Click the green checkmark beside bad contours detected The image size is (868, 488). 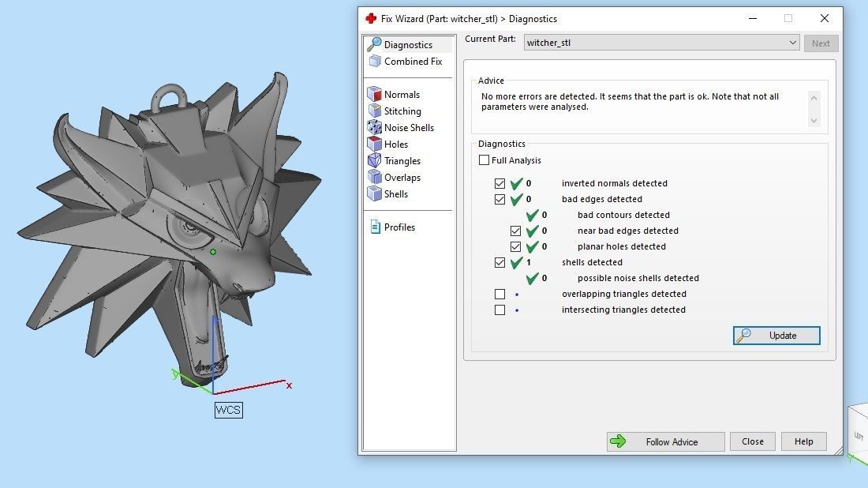tap(532, 215)
